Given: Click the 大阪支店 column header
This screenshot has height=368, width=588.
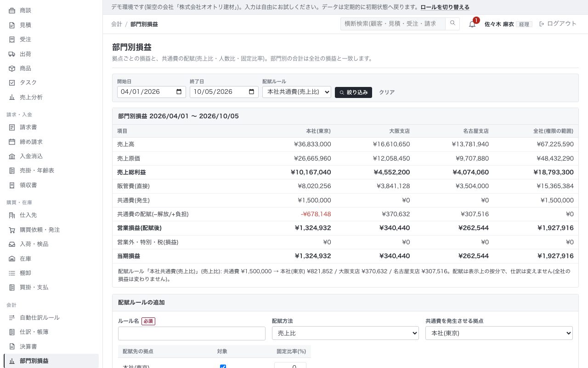Looking at the screenshot, I should coord(399,131).
